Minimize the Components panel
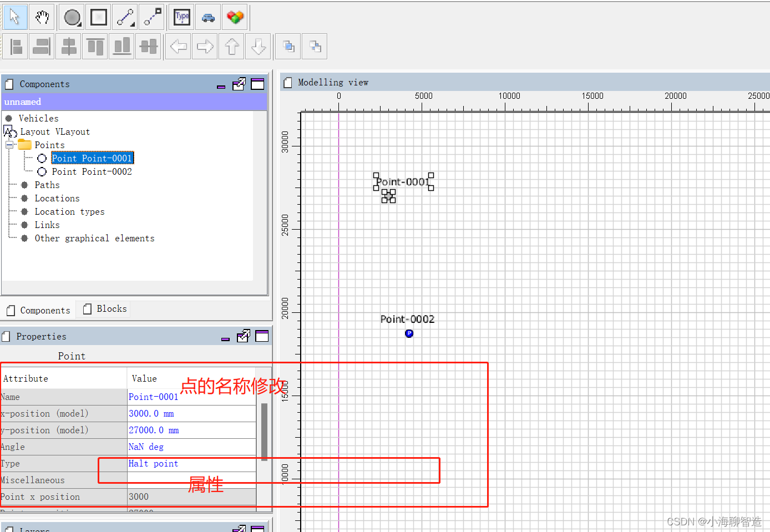770x532 pixels. 221,87
